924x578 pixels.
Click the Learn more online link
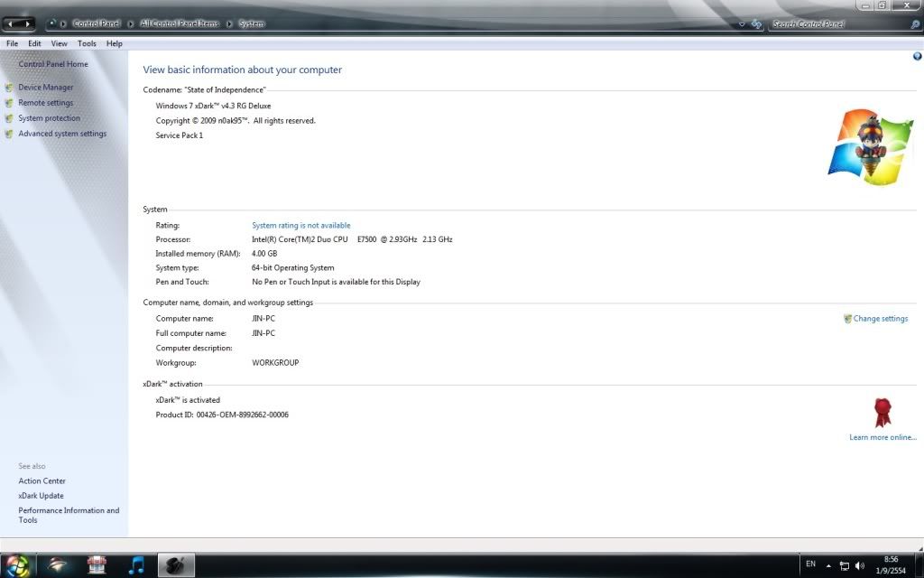(x=882, y=437)
